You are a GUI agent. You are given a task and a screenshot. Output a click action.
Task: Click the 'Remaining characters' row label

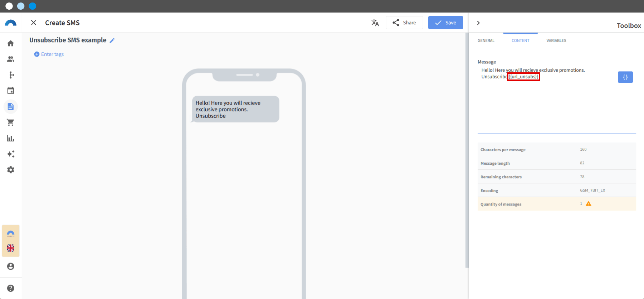point(501,177)
